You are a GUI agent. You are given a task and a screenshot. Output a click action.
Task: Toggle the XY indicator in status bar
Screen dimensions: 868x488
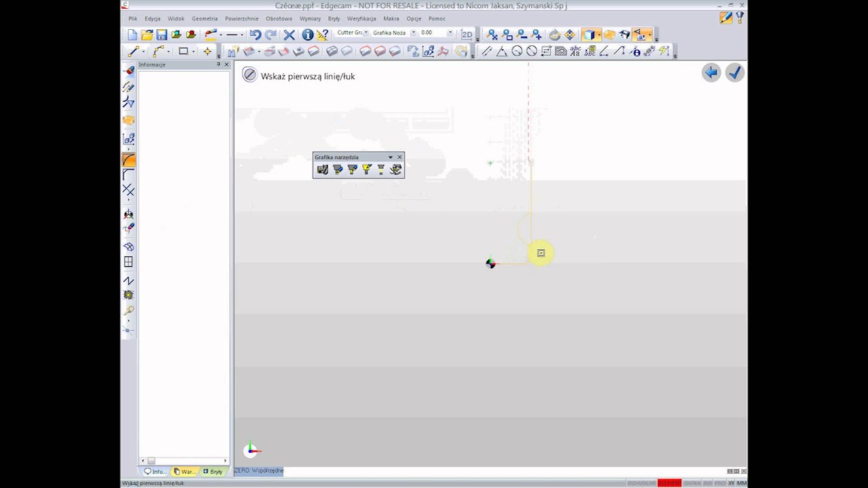tap(731, 483)
